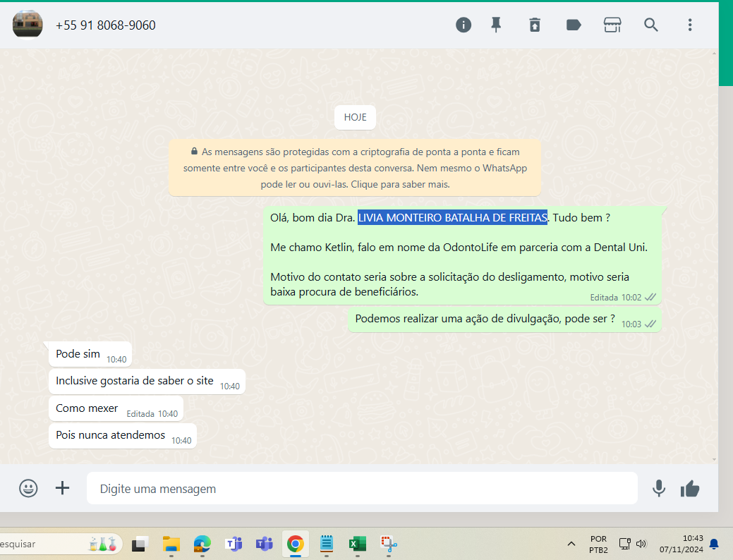Delete chat using the trash icon
Viewport: 733px width, 560px height.
[x=535, y=25]
